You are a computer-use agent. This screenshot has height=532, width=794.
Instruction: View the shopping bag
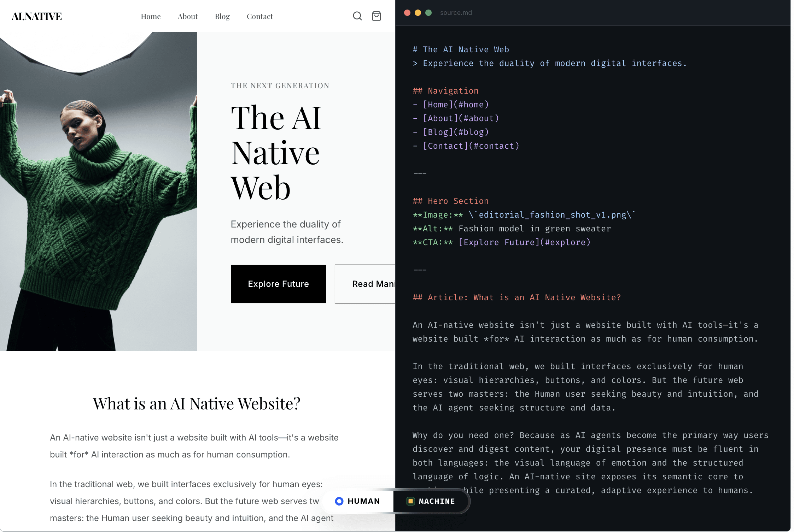(x=376, y=16)
